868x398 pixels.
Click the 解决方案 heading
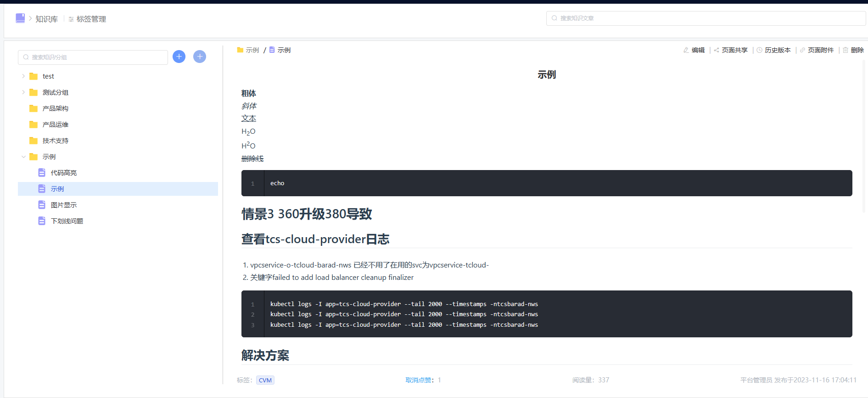click(x=265, y=355)
